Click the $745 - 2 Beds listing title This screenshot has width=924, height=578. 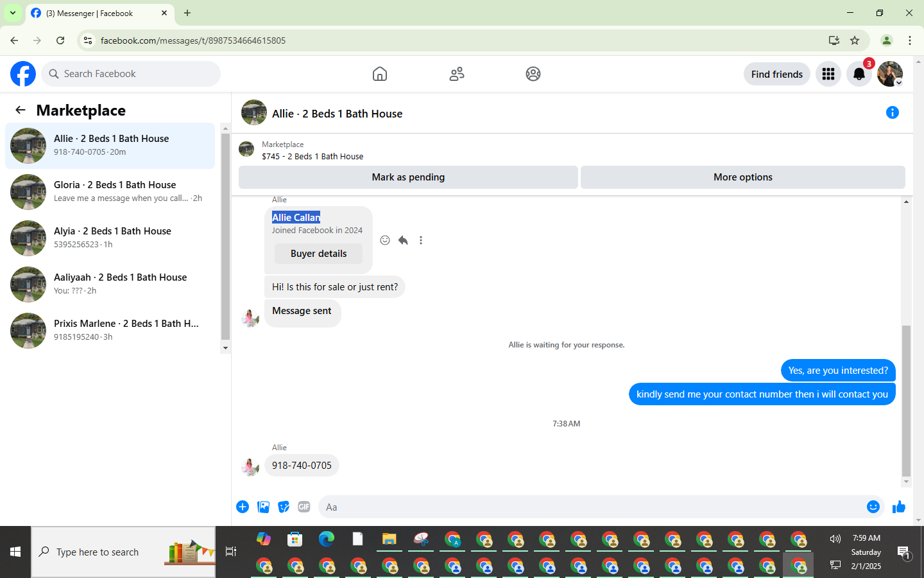click(x=312, y=156)
